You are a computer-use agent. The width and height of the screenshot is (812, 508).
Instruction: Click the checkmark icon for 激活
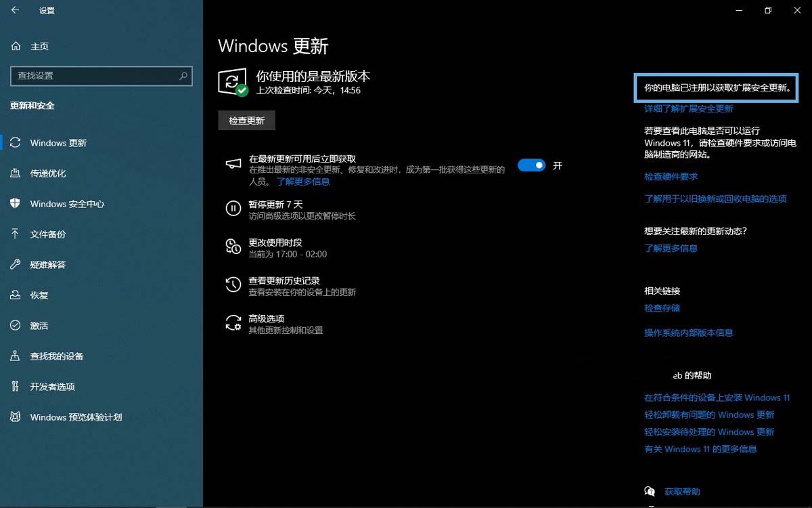coord(16,326)
